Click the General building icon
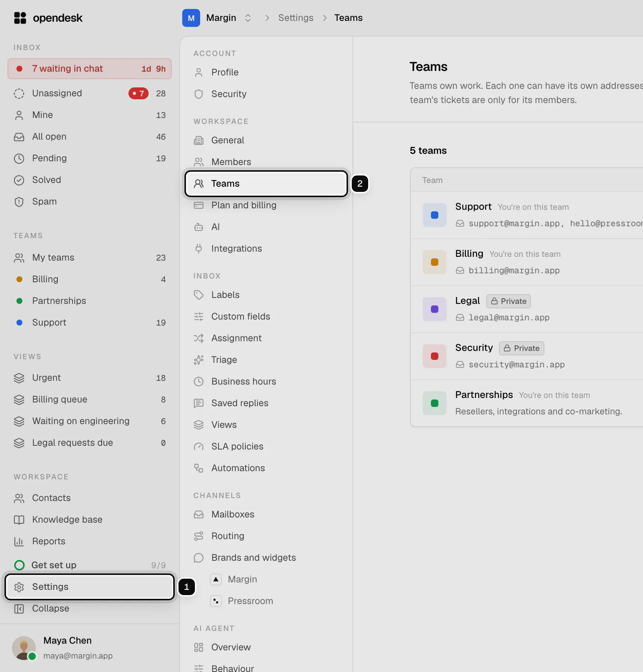 click(x=199, y=140)
